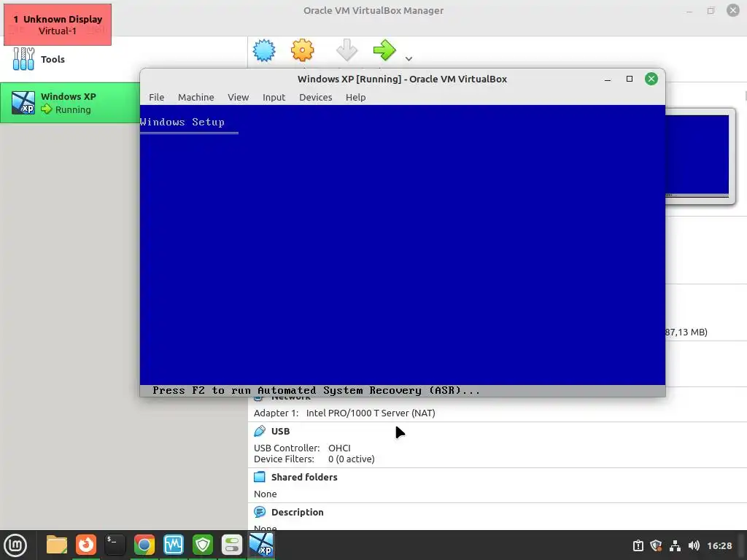The height and width of the screenshot is (560, 747).
Task: Click the Windows XP OS icon in sidebar
Action: 23,103
